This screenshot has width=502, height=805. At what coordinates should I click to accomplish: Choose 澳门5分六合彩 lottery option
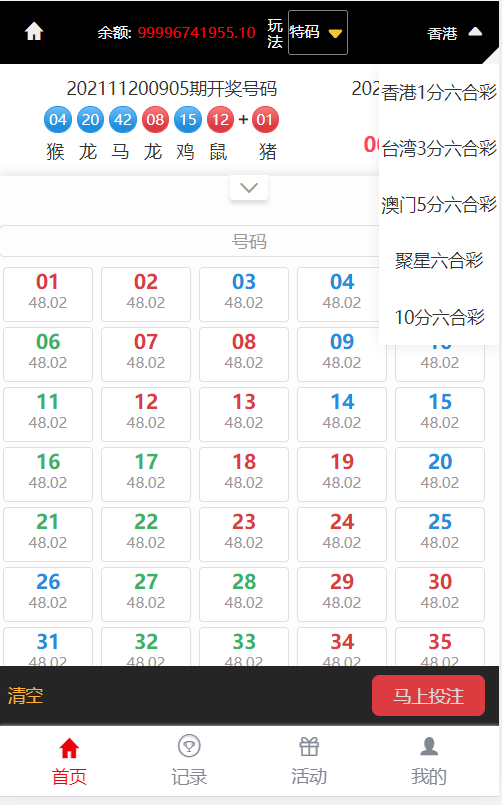coord(439,204)
